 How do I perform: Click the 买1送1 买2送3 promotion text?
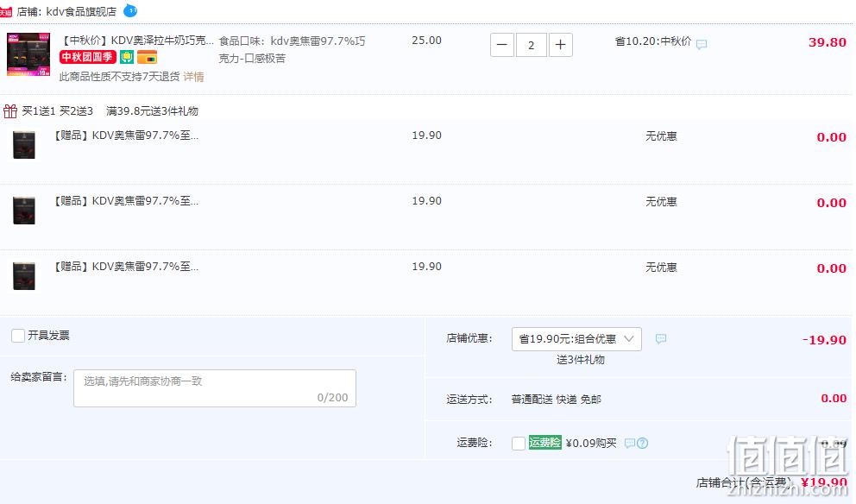pyautogui.click(x=57, y=110)
